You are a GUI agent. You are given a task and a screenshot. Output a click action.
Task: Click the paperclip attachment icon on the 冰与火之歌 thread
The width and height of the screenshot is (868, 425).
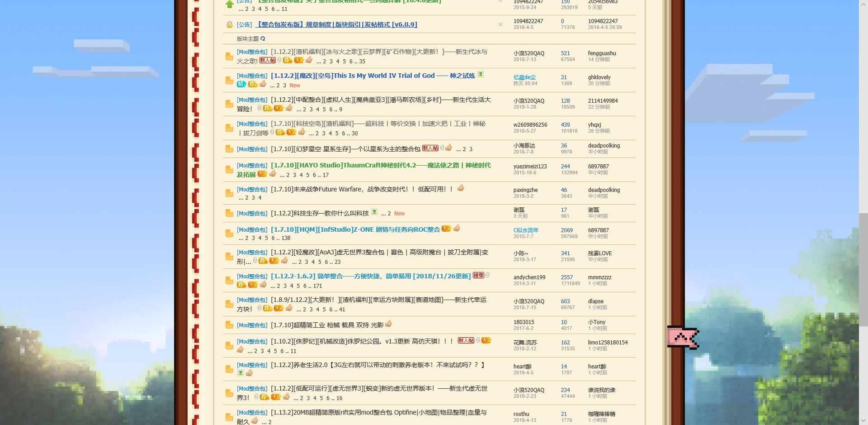[x=279, y=60]
